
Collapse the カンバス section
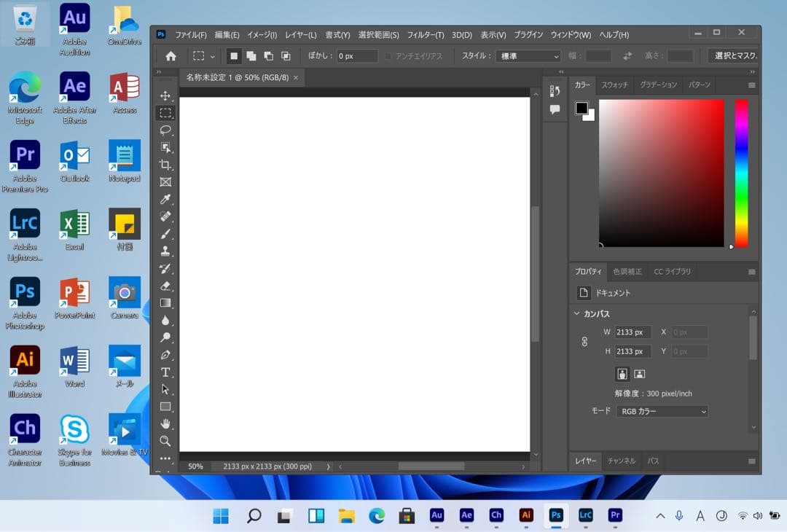[577, 313]
